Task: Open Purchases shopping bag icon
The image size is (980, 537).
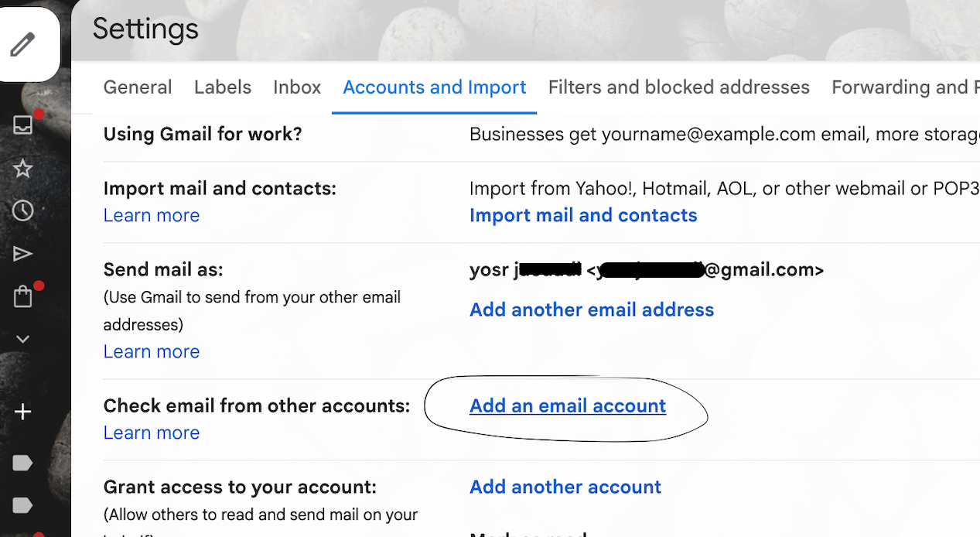Action: coord(22,296)
